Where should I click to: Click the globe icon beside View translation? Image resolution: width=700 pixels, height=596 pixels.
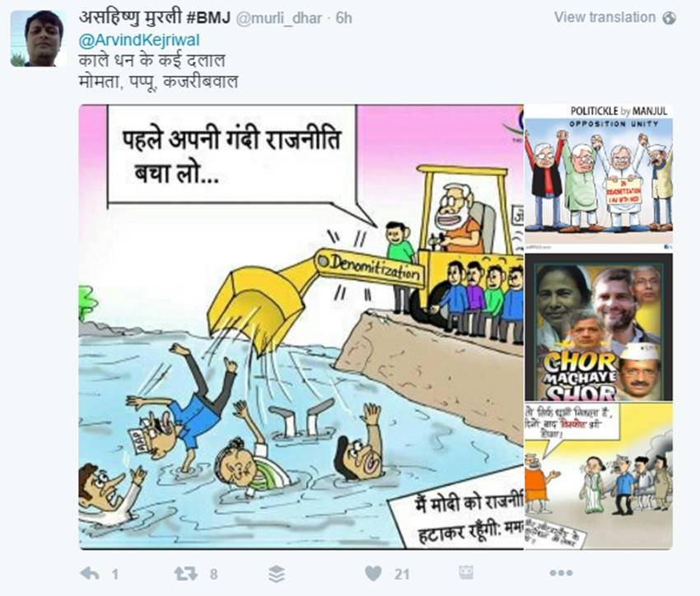click(670, 18)
